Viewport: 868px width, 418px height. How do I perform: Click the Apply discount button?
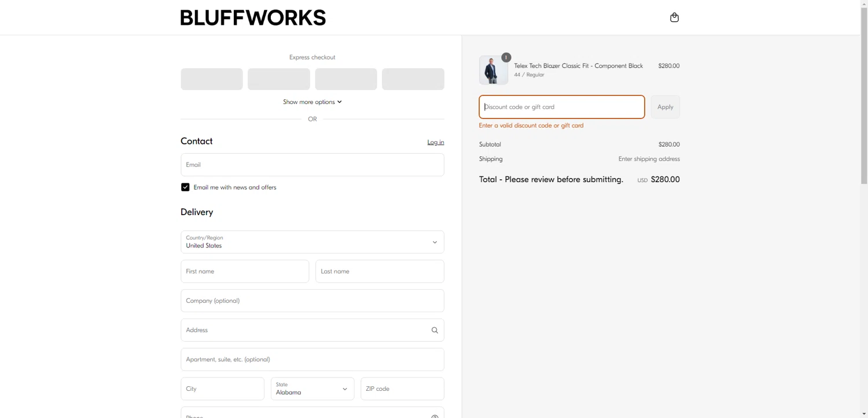coord(665,107)
